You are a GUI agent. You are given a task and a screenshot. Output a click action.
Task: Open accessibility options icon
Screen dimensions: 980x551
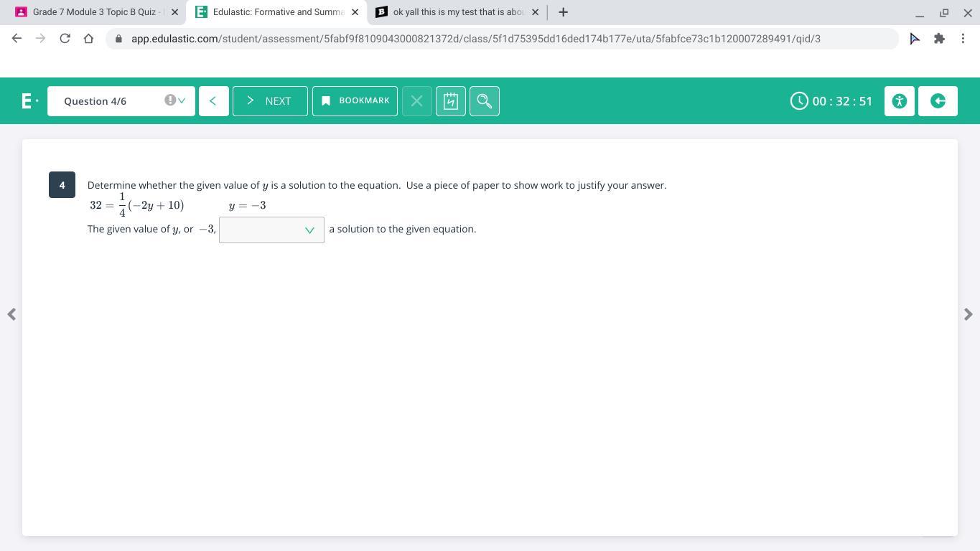point(900,101)
